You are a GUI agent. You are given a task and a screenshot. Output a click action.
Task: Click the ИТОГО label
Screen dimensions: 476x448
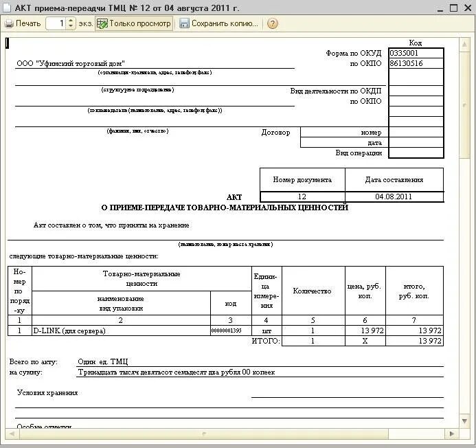tap(266, 341)
